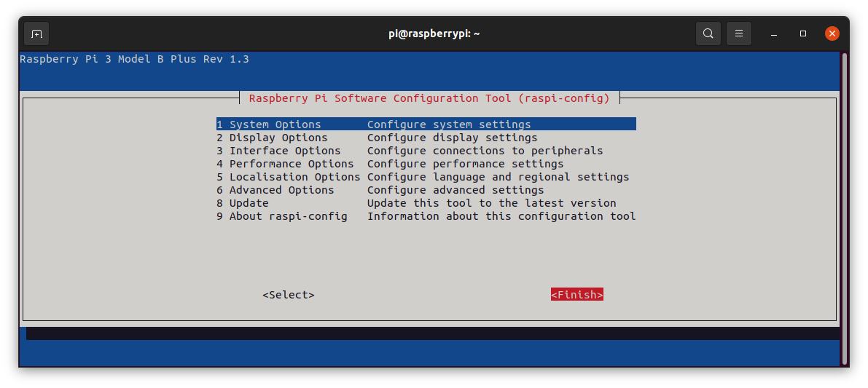Screen dimensions: 868x388
Task: Click 'Raspberry Pi 3 Model B Plus Rev 1.3' text
Action: (135, 59)
